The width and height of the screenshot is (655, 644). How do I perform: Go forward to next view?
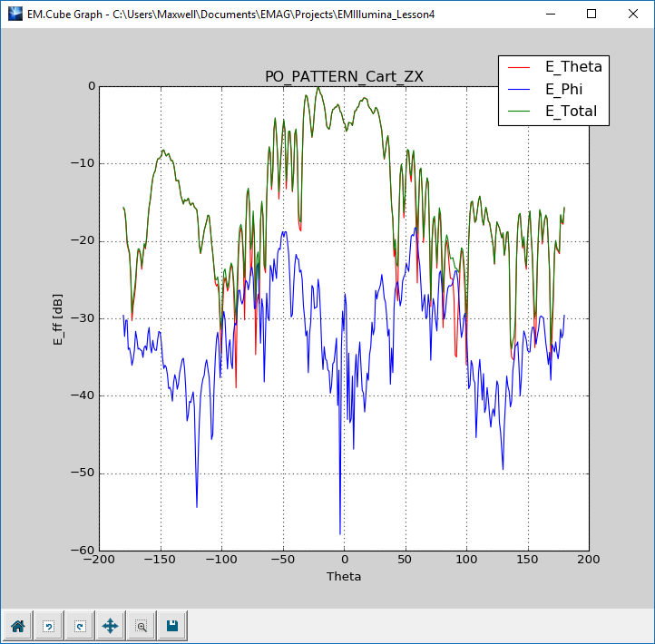pyautogui.click(x=80, y=626)
